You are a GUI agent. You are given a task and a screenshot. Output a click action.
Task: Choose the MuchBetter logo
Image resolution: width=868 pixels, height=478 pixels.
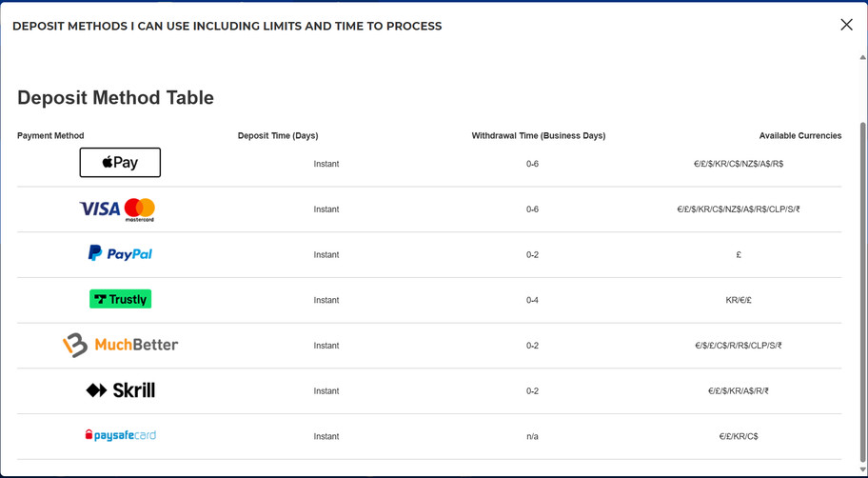point(120,345)
